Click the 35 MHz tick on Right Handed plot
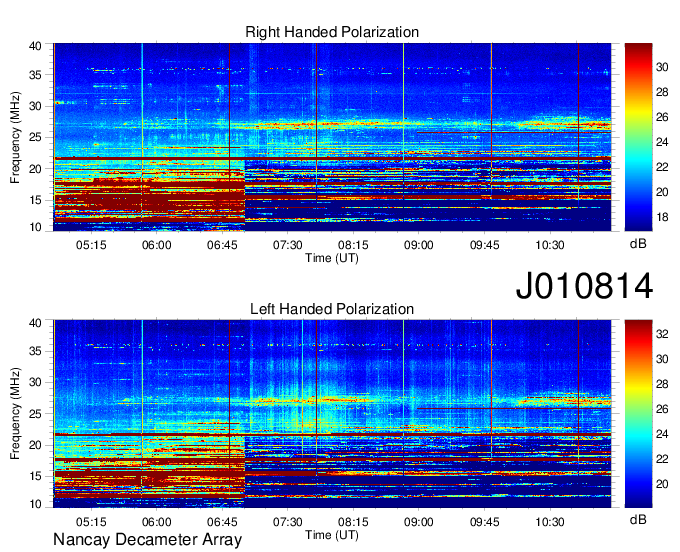The width and height of the screenshot is (680, 552). pyautogui.click(x=35, y=75)
